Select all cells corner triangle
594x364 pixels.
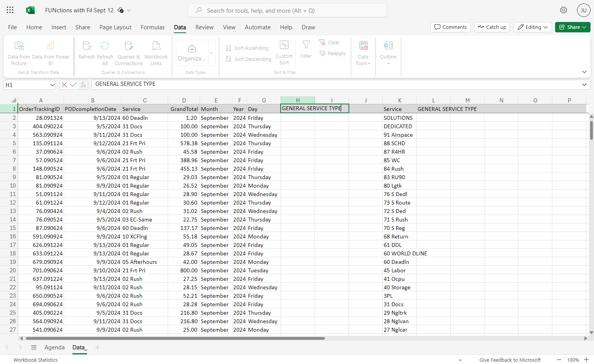coord(13,100)
